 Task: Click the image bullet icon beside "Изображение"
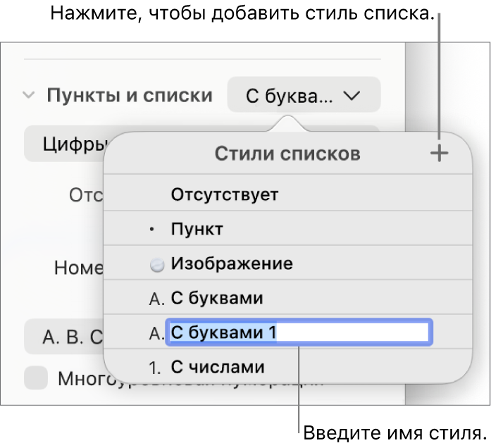(x=157, y=265)
